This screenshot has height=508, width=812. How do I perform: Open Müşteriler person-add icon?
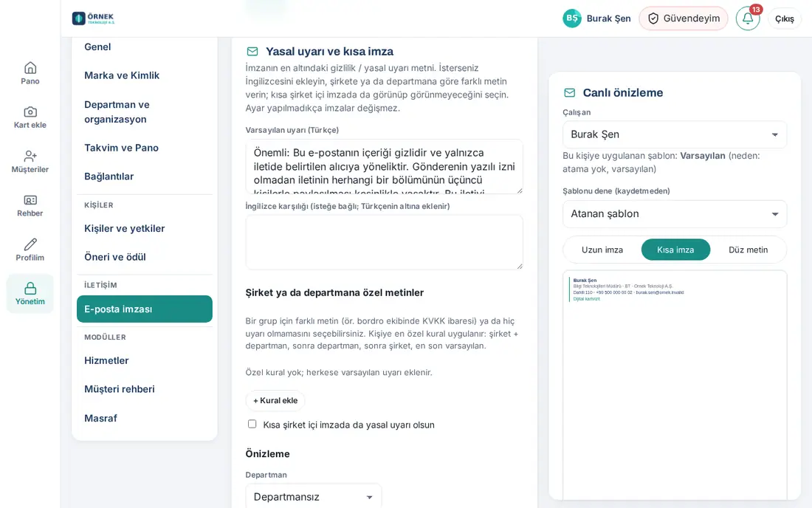30,156
